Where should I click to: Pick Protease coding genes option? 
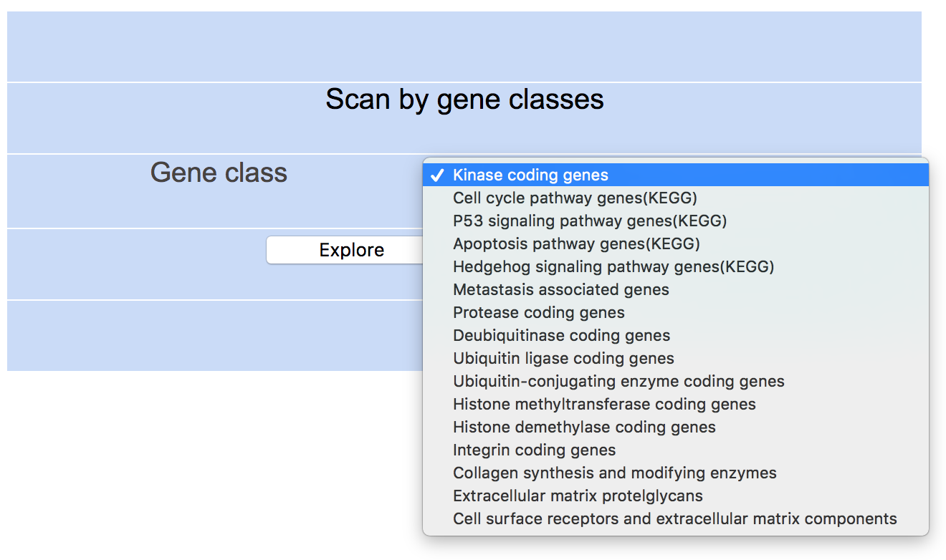(x=539, y=312)
